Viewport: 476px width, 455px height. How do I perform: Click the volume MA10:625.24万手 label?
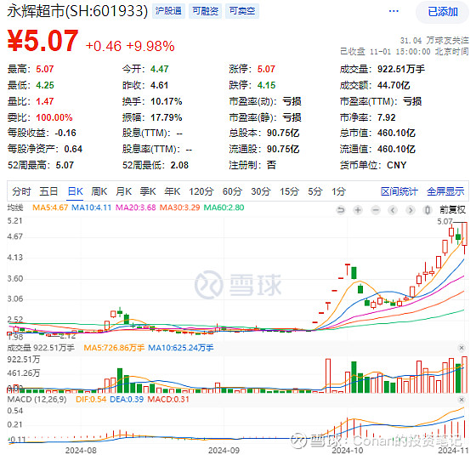(x=180, y=348)
